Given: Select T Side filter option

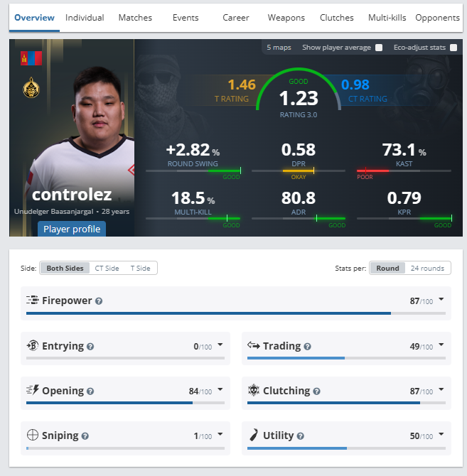Looking at the screenshot, I should pyautogui.click(x=140, y=269).
